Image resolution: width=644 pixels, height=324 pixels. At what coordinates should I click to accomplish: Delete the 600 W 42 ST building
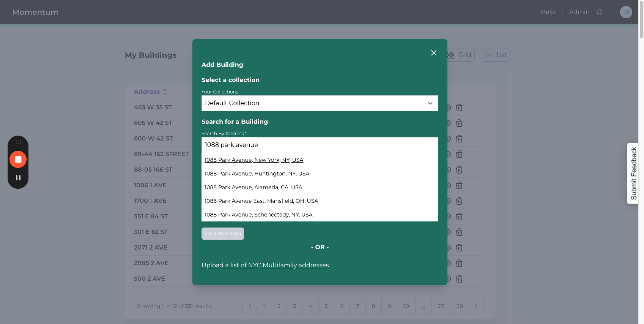tap(459, 139)
